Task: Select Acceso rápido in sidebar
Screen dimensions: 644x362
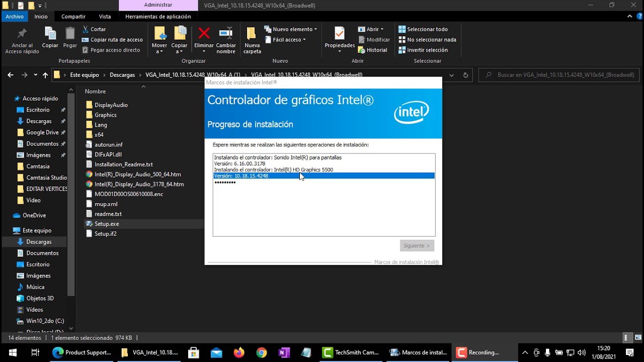Action: click(40, 99)
